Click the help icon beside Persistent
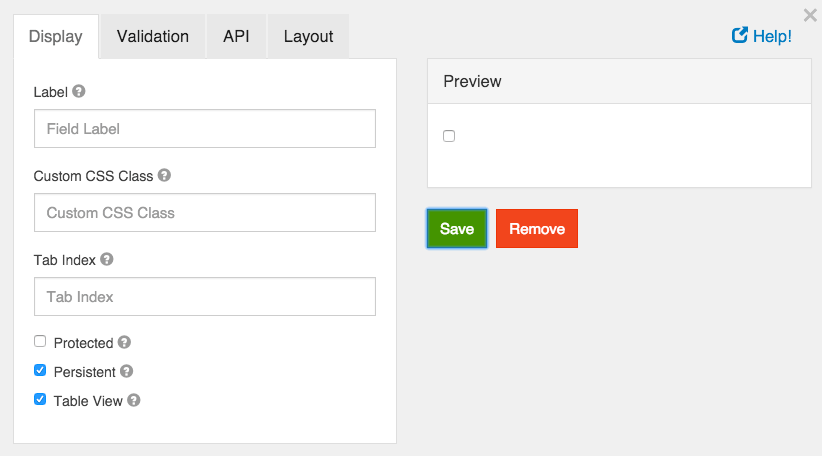 [x=127, y=371]
